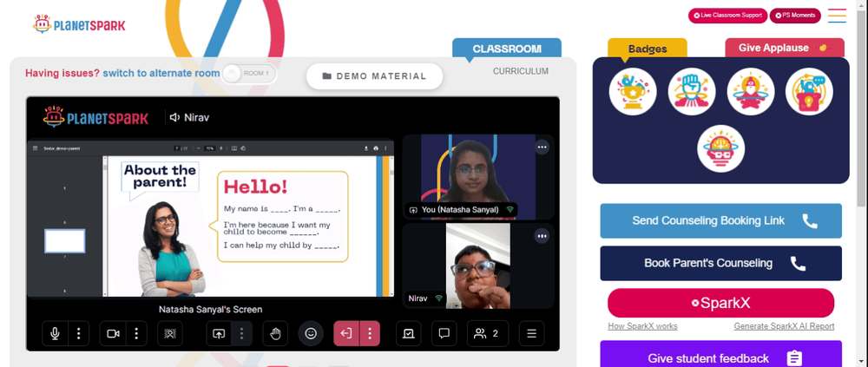Award the meditating guru badge
This screenshot has width=868, height=367.
click(x=750, y=92)
